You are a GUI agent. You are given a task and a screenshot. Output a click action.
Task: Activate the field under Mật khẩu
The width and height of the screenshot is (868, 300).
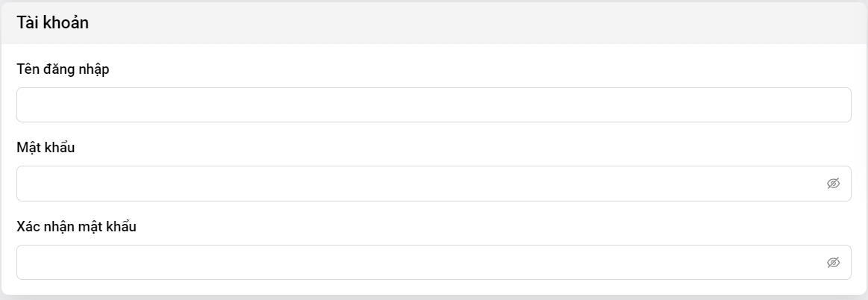(x=418, y=184)
